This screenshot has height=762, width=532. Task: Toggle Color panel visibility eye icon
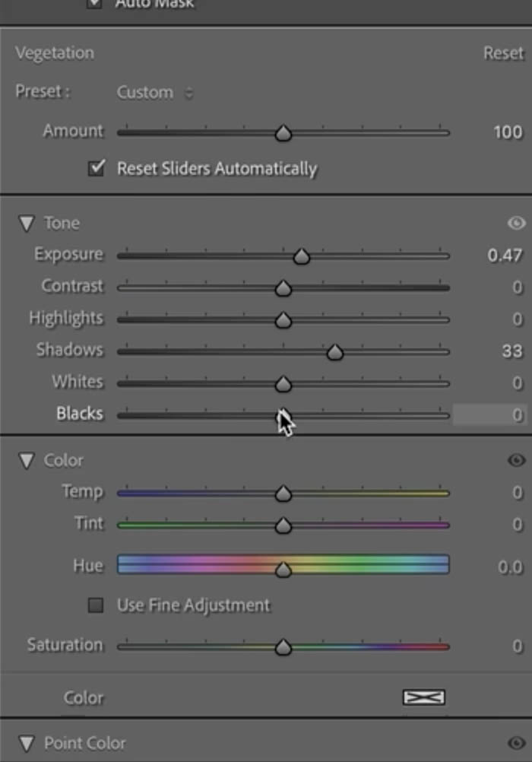point(516,460)
